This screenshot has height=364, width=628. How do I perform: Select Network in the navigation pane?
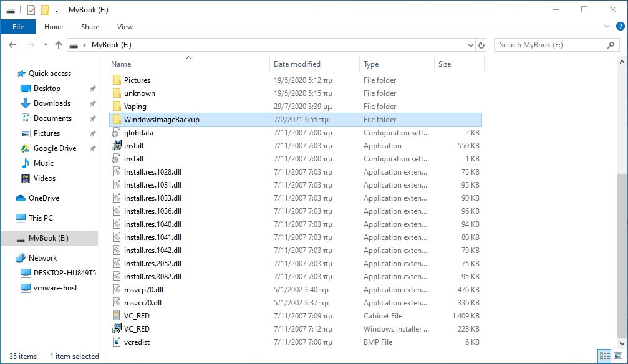[x=42, y=258]
